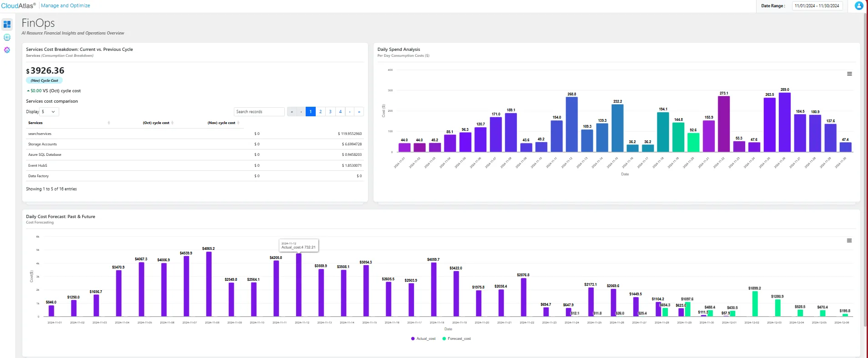The width and height of the screenshot is (868, 358).
Task: Toggle Forecast_cost series in chart legend
Action: coord(456,339)
